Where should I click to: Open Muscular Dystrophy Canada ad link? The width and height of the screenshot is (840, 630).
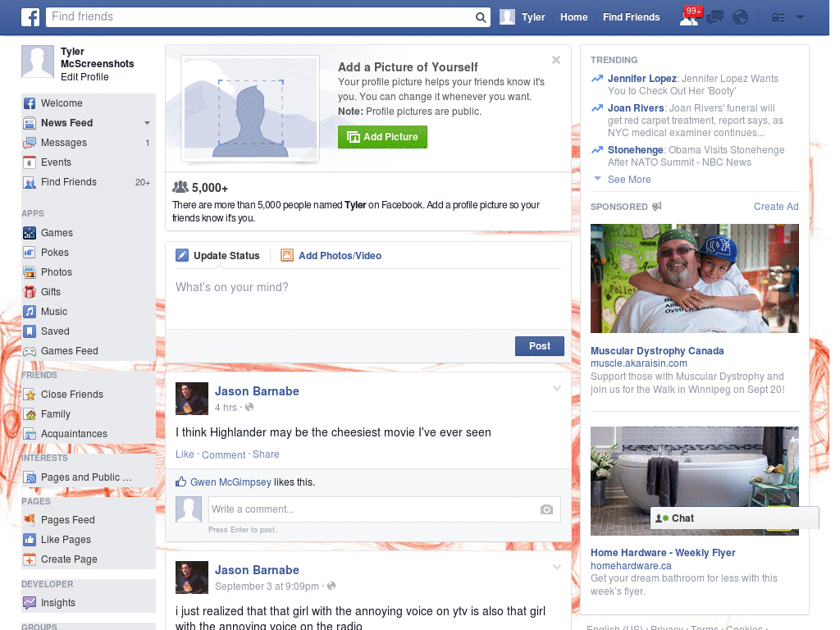click(x=657, y=351)
